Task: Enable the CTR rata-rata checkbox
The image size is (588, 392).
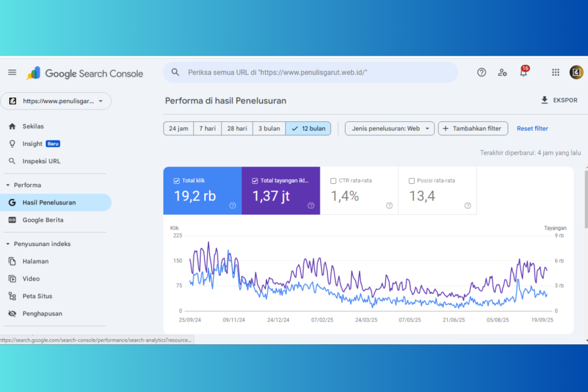Action: point(334,180)
